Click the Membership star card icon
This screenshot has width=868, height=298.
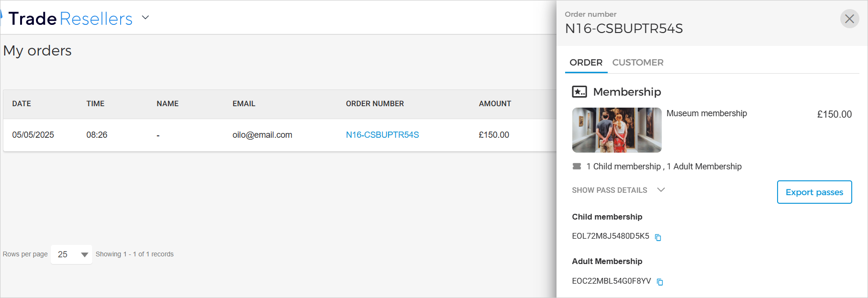point(579,92)
